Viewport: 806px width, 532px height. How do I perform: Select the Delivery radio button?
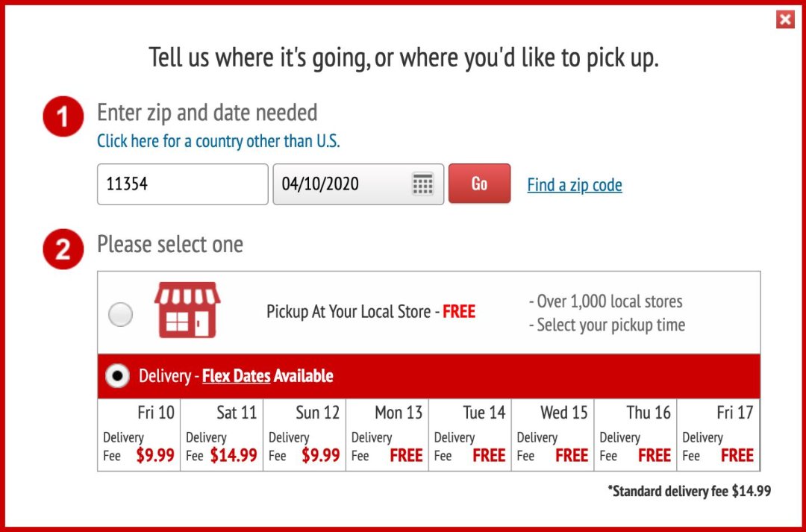point(117,376)
